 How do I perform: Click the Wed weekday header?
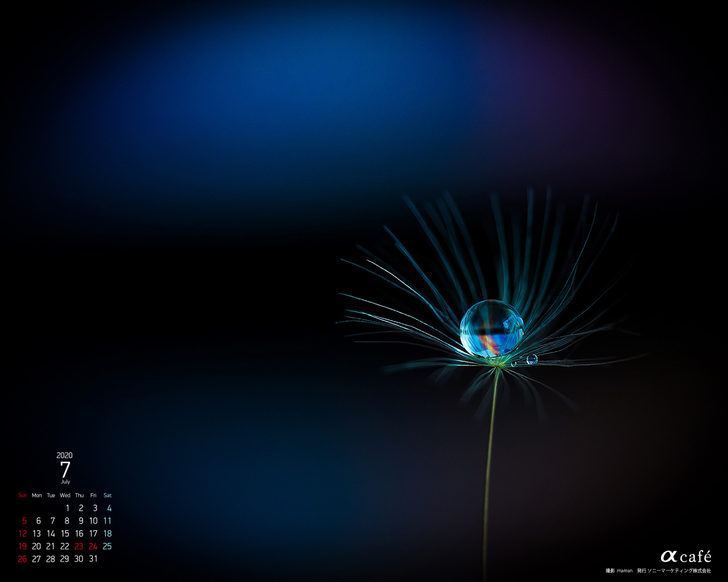click(x=65, y=496)
